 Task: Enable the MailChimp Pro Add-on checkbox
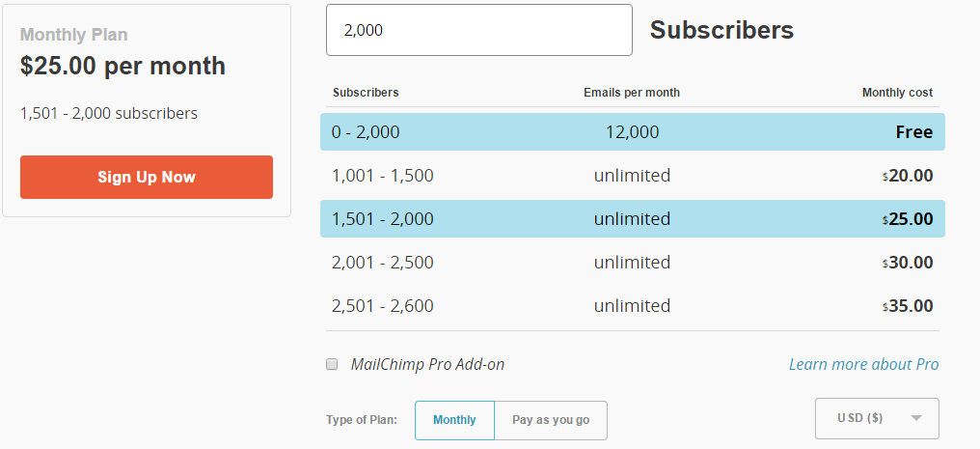click(x=332, y=364)
